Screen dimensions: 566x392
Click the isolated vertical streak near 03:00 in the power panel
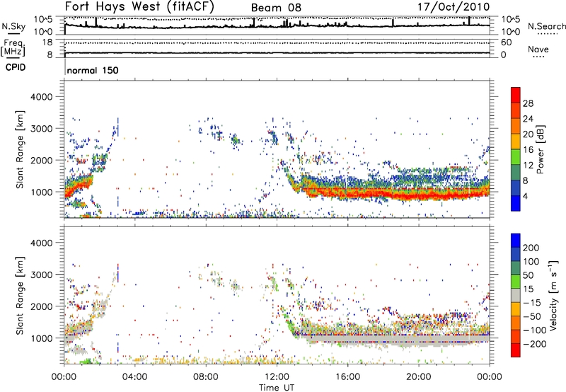(x=118, y=126)
